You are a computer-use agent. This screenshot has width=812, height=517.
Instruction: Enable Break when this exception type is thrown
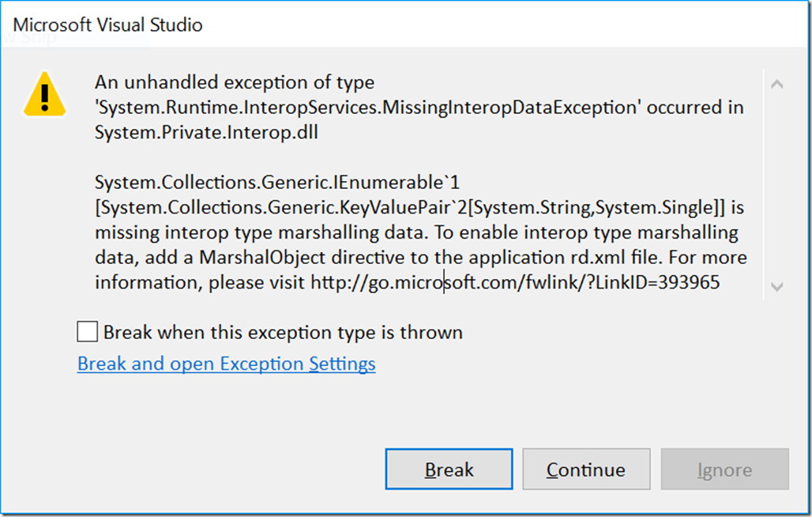(x=87, y=331)
